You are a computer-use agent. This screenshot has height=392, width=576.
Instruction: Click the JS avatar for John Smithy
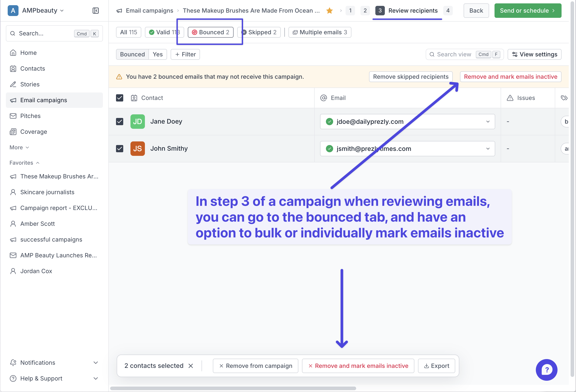coord(137,149)
